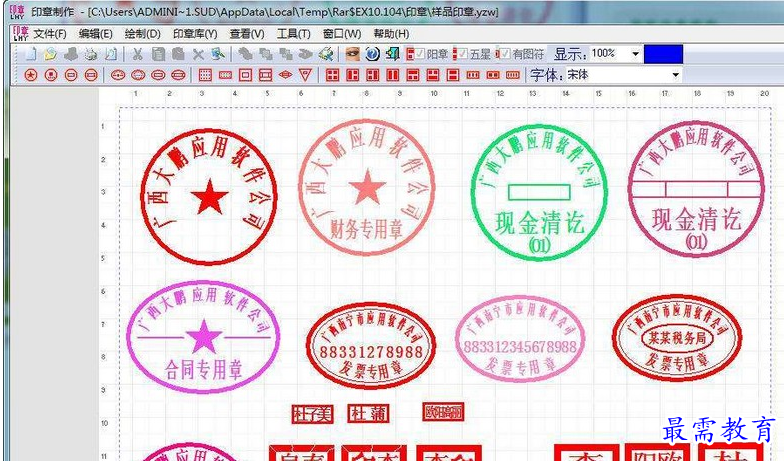The width and height of the screenshot is (784, 461).
Task: Click the 100% zoom value field
Action: pyautogui.click(x=610, y=54)
